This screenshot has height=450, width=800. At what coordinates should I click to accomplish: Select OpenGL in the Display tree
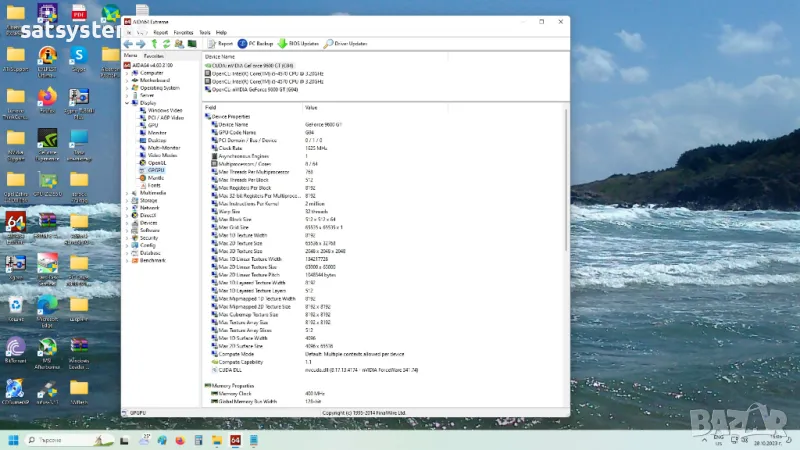[156, 162]
